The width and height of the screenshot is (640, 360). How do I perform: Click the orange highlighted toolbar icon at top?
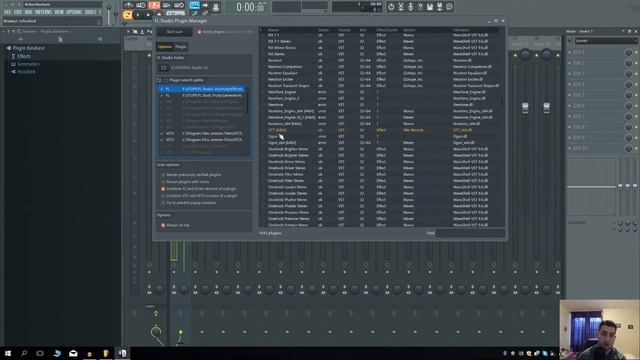154,5
